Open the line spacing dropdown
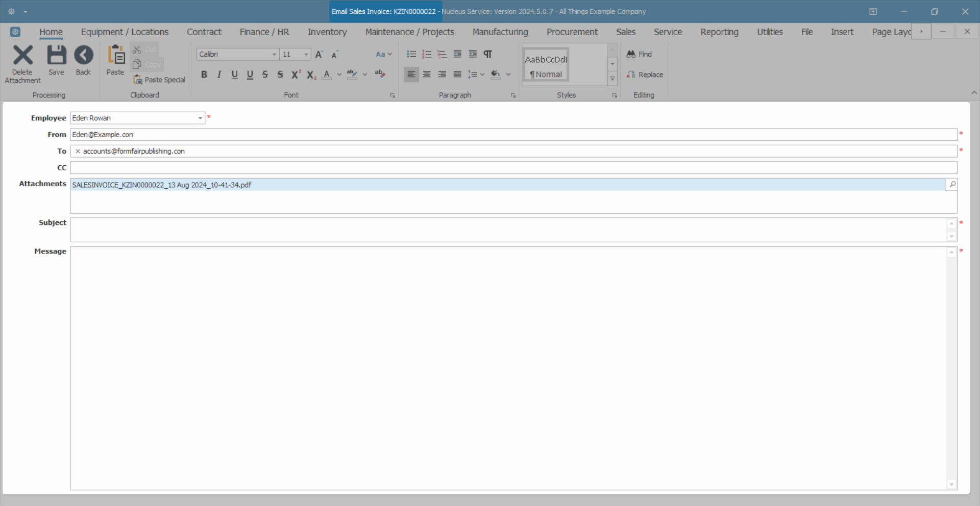Viewport: 980px width, 506px height. click(476, 74)
